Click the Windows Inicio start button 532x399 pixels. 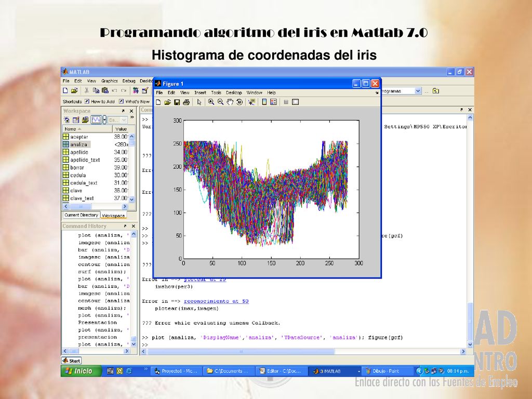coord(81,371)
